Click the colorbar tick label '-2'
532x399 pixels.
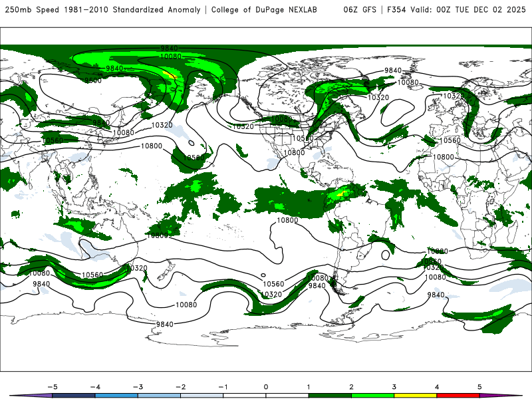[x=180, y=387]
